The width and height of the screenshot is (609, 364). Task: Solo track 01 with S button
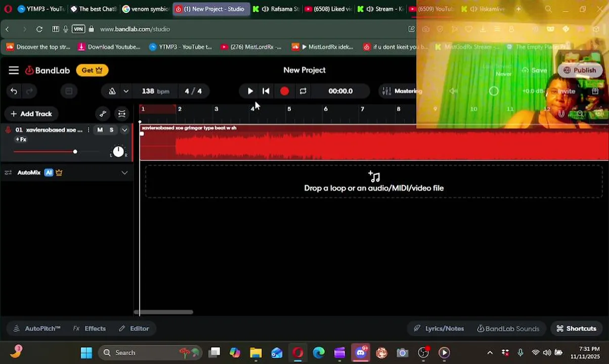[x=111, y=130]
